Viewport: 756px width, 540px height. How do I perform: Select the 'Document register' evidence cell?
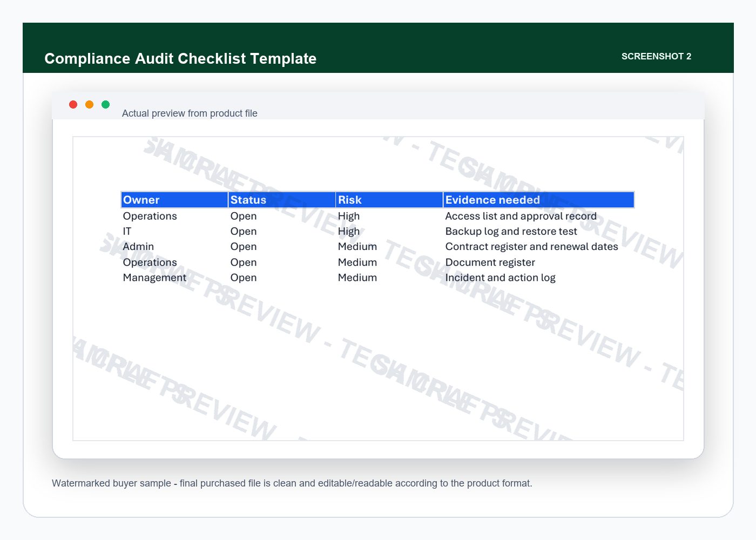pyautogui.click(x=490, y=262)
